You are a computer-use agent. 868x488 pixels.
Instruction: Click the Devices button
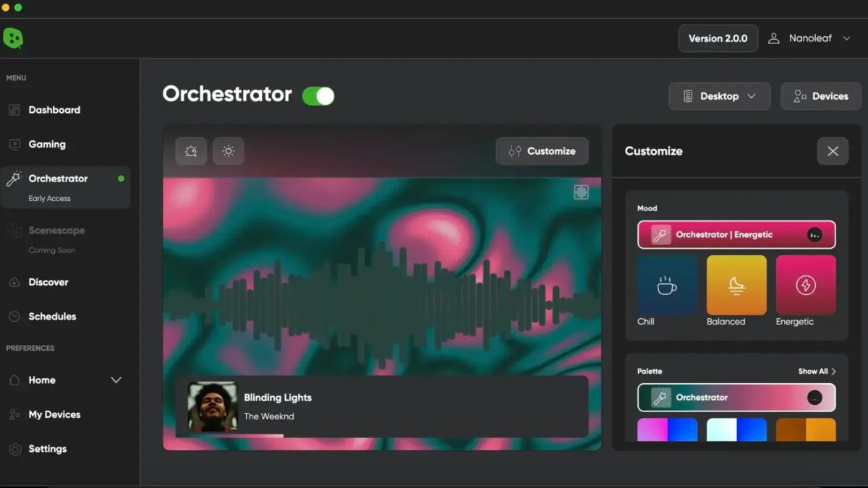(820, 96)
